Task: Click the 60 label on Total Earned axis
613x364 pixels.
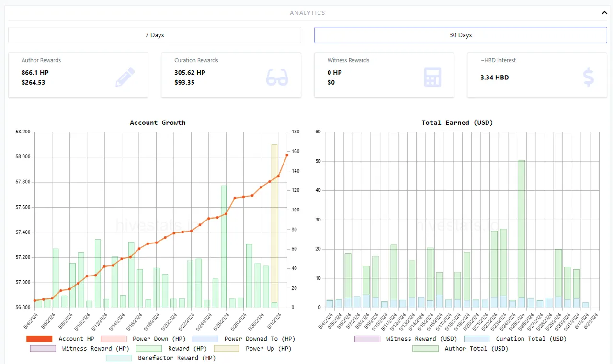Action: point(318,132)
